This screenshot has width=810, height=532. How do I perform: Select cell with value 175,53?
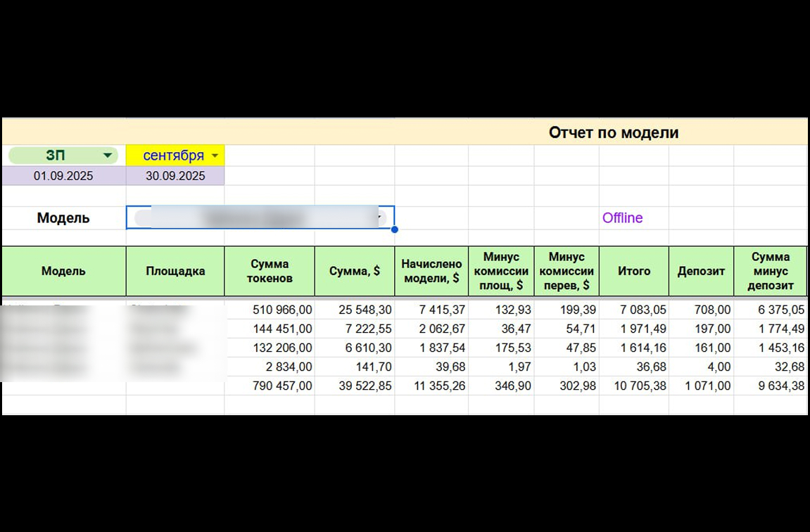coord(501,348)
